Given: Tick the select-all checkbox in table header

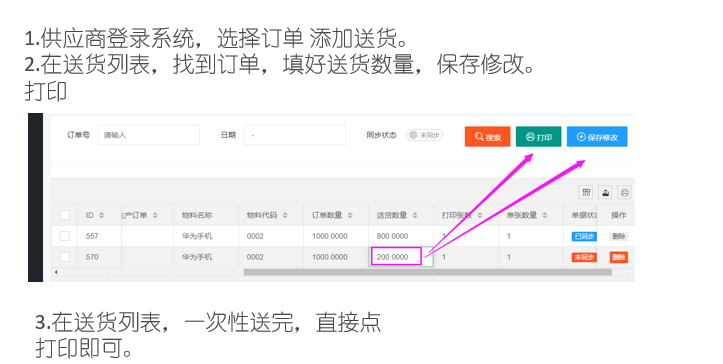Looking at the screenshot, I should 65,215.
